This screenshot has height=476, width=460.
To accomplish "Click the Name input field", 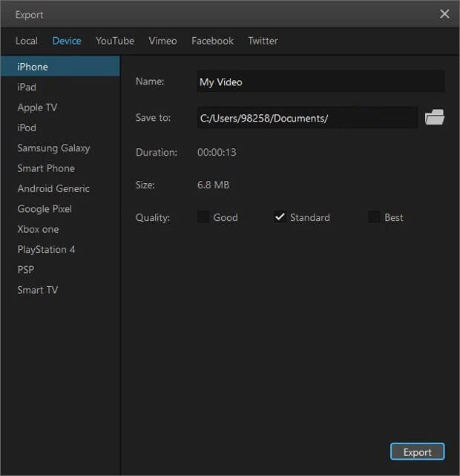I will coord(321,82).
